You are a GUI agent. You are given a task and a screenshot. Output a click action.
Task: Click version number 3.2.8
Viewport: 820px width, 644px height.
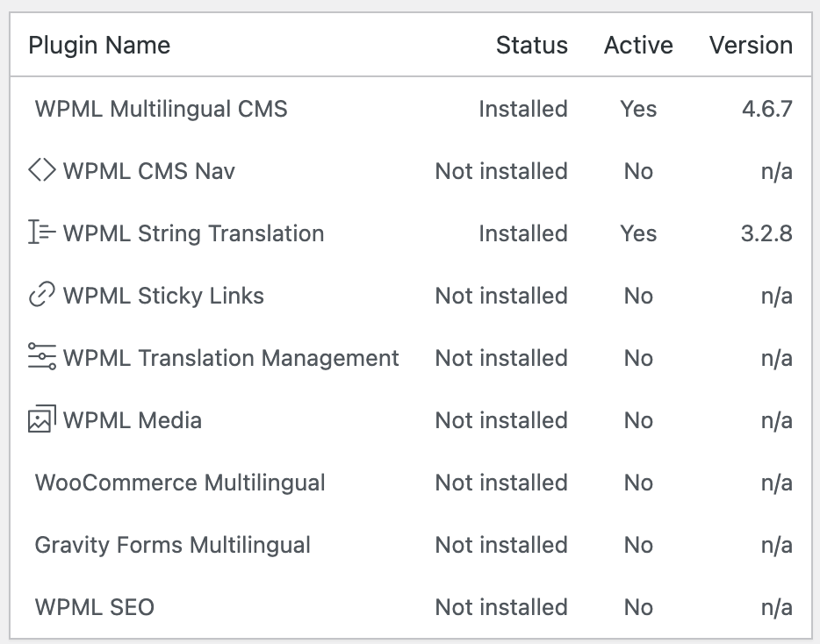pyautogui.click(x=766, y=233)
